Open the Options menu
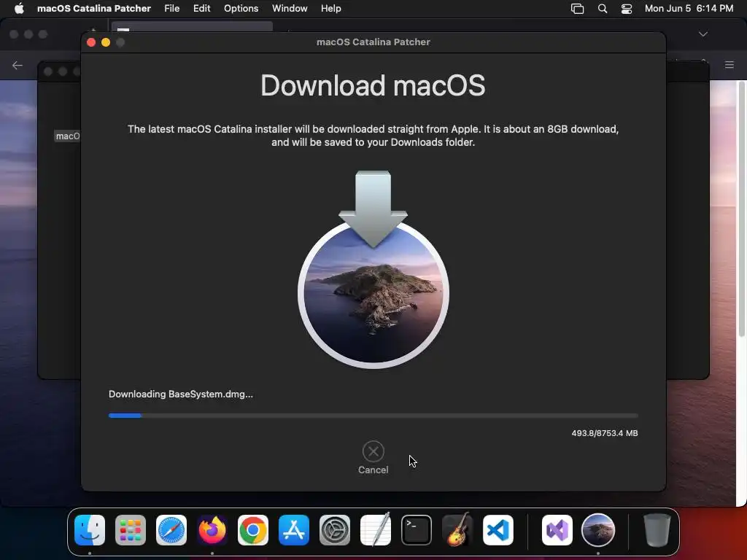The image size is (747, 560). pyautogui.click(x=241, y=9)
